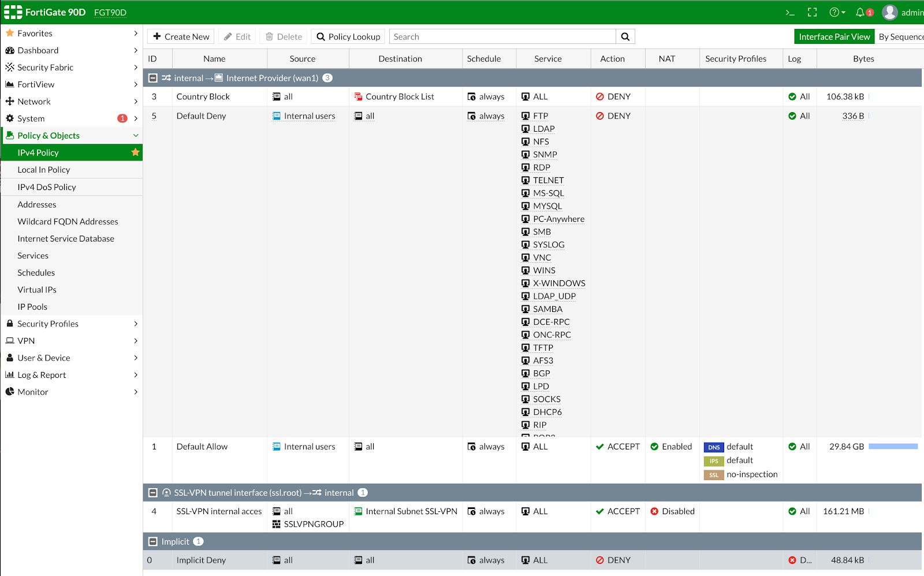Expand the Security Fabric chevron

pyautogui.click(x=136, y=67)
